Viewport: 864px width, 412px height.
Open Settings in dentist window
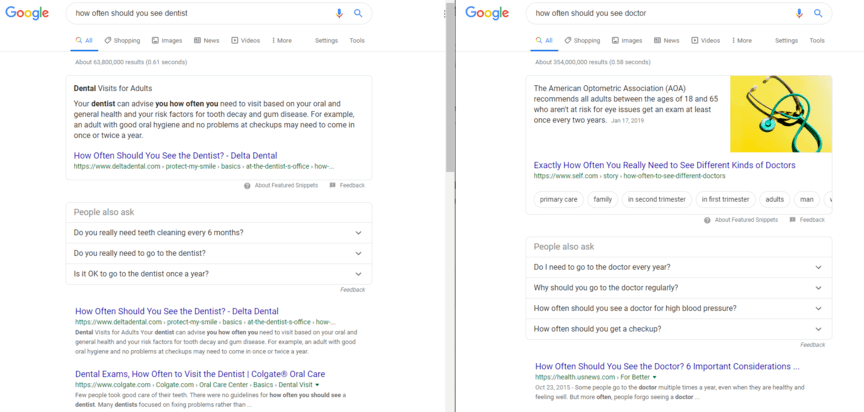click(326, 41)
